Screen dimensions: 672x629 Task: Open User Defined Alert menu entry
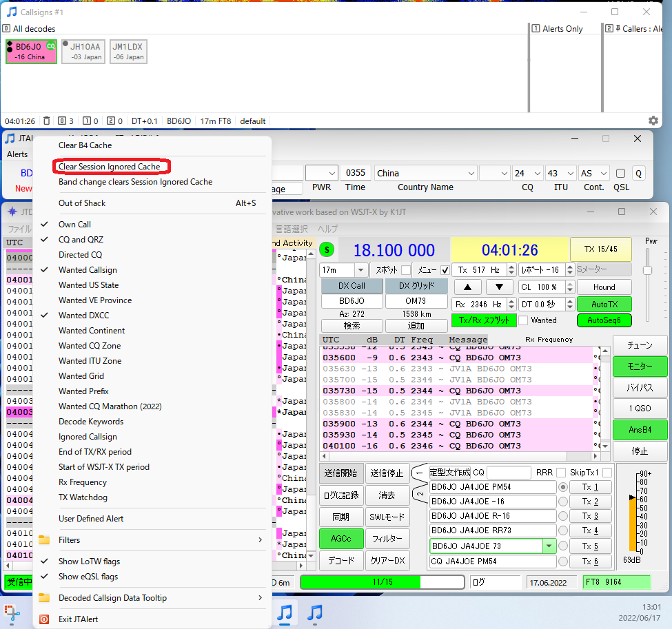coord(91,519)
